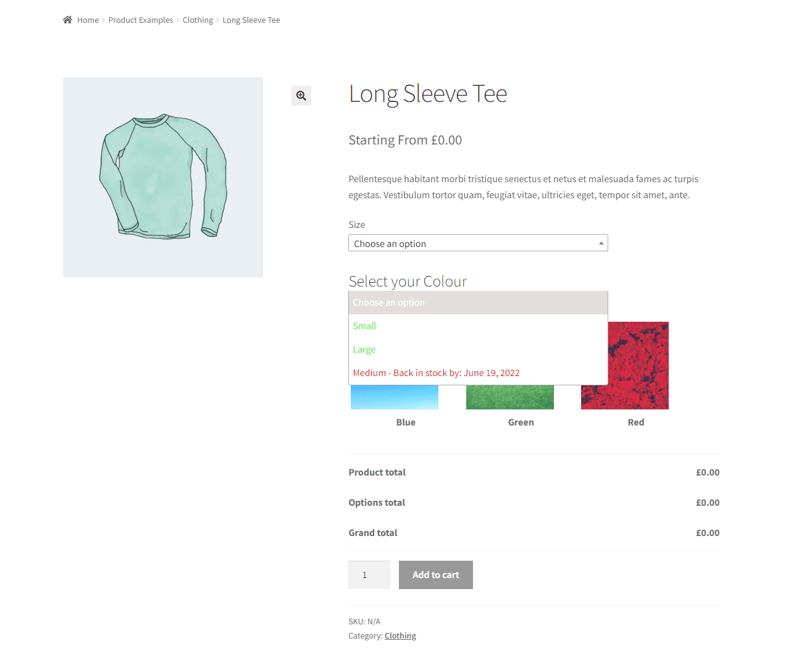
Task: Open the Clothing category link
Action: [x=400, y=636]
